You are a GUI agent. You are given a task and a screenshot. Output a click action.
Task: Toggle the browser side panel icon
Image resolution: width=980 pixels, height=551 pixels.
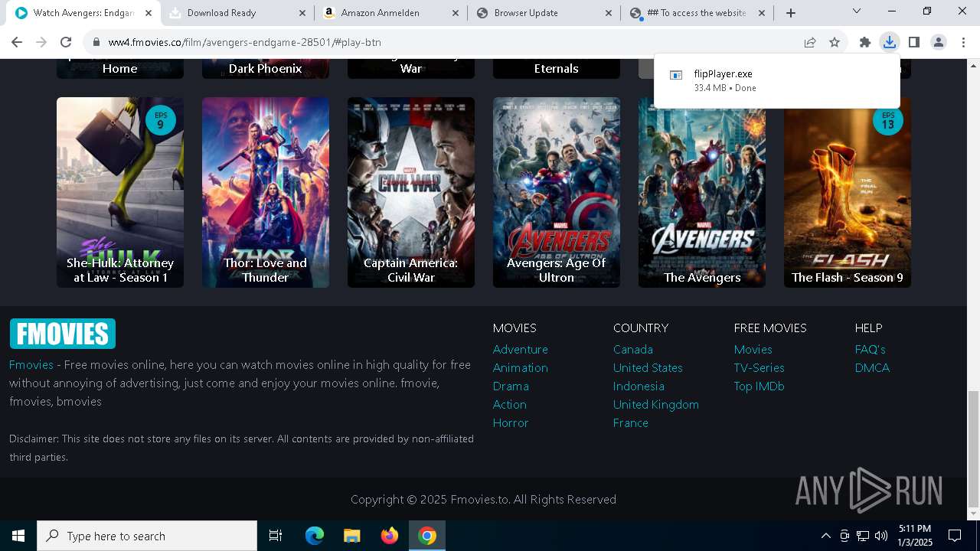coord(914,42)
